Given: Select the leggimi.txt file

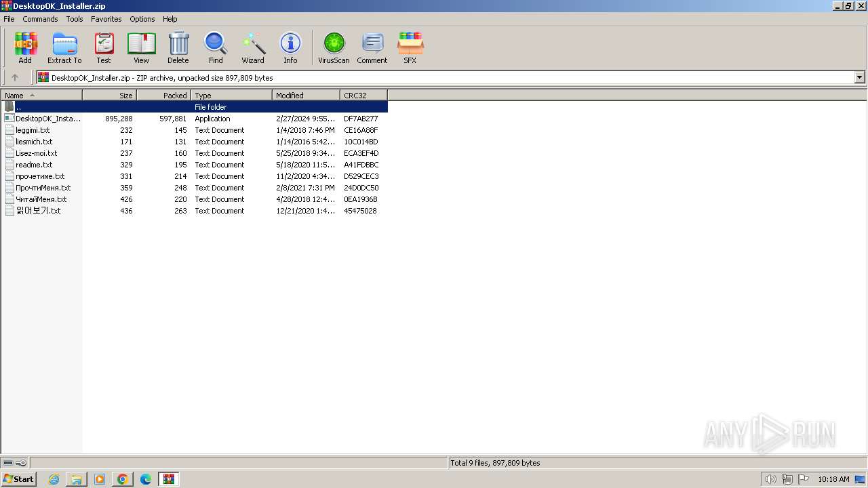Looking at the screenshot, I should (195, 130).
